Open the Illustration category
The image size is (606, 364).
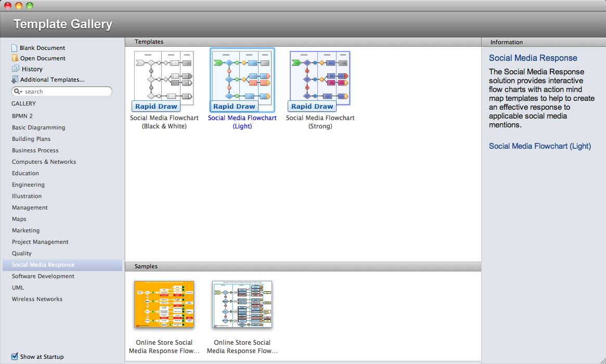pos(27,196)
